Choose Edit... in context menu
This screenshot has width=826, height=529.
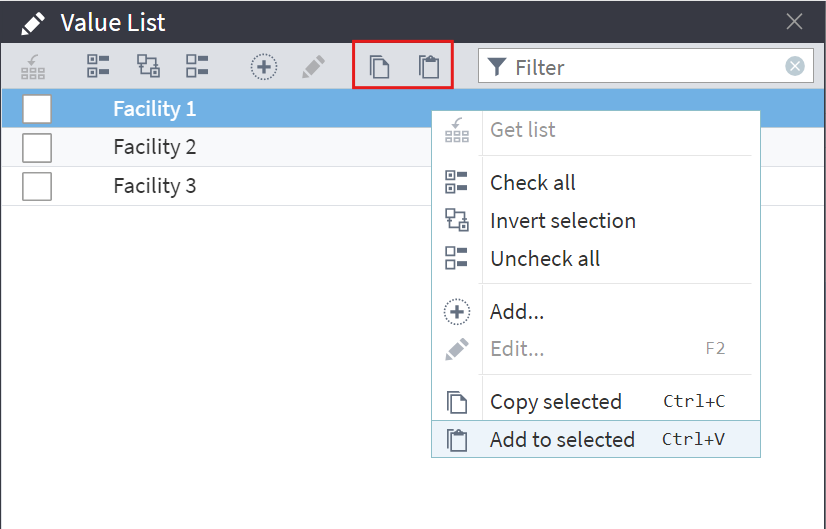point(596,349)
